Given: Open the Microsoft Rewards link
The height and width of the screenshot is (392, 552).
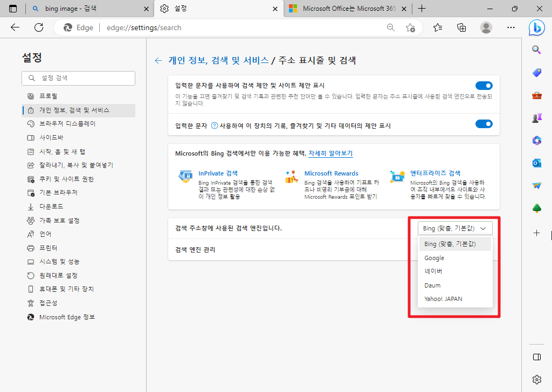Looking at the screenshot, I should point(332,173).
